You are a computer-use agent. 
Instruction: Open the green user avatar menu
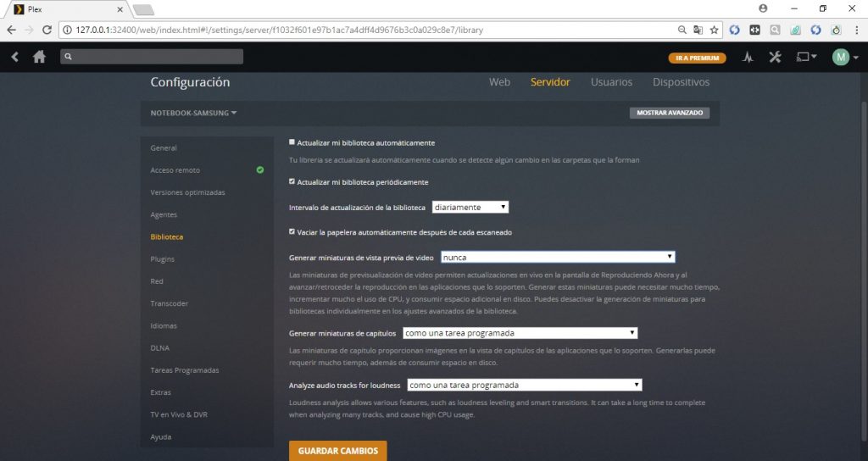click(841, 58)
